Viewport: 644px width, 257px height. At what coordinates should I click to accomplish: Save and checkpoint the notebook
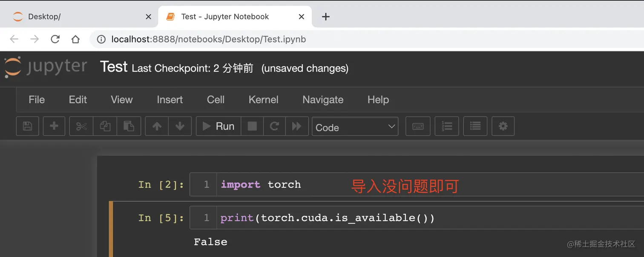click(x=27, y=126)
